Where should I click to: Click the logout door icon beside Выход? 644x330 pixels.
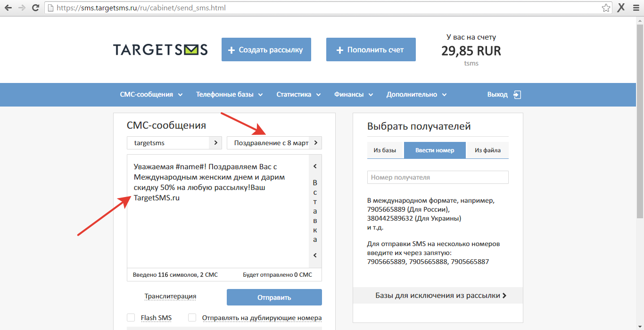(517, 94)
